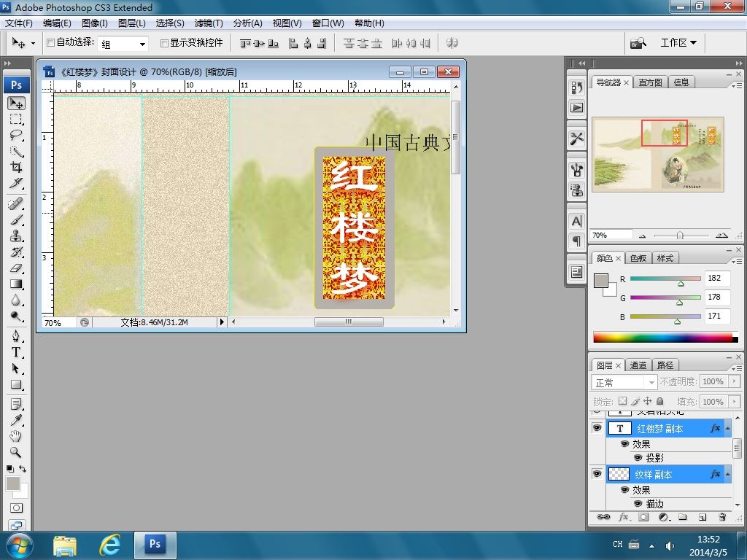Open the 图层(L) menu
This screenshot has height=560, width=747.
pos(132,23)
